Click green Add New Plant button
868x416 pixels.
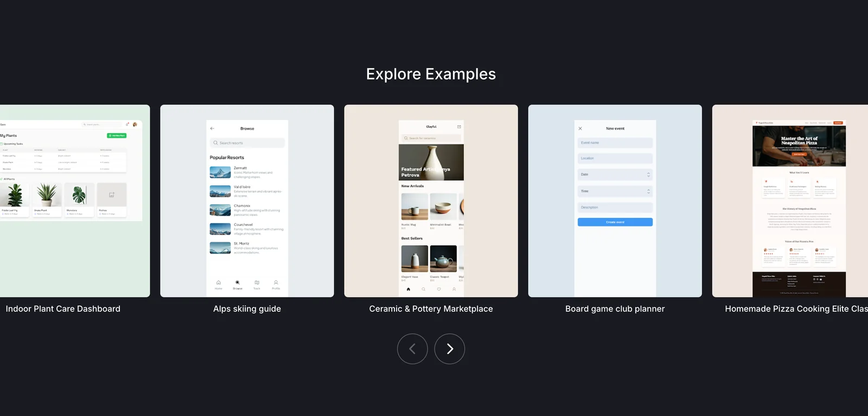117,136
